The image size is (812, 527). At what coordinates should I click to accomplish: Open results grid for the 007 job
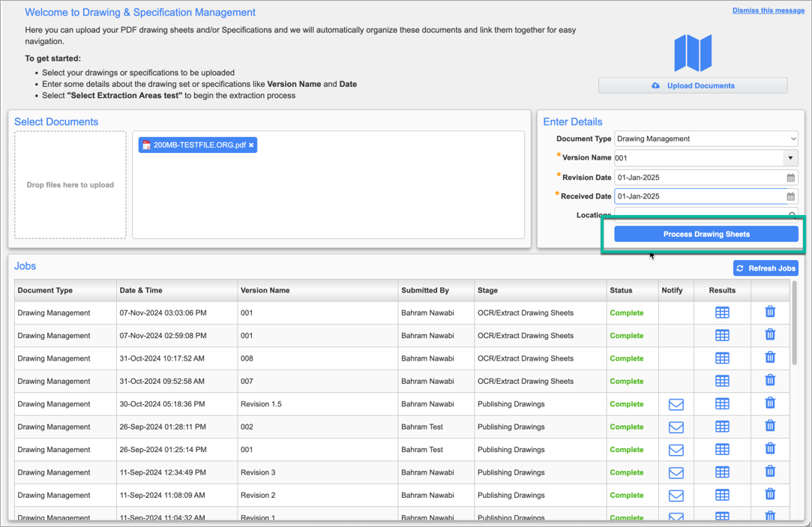[x=722, y=381]
